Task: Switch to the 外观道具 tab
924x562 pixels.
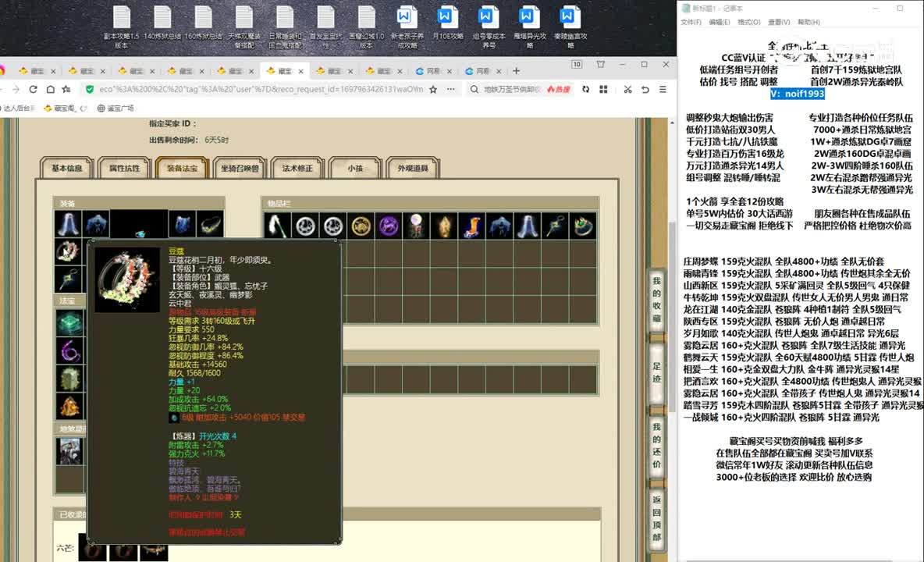Action: tap(413, 168)
